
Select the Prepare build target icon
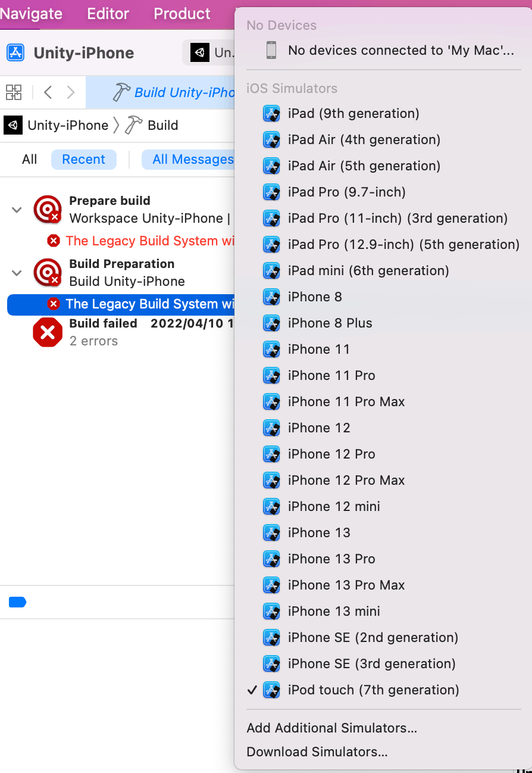coord(48,210)
